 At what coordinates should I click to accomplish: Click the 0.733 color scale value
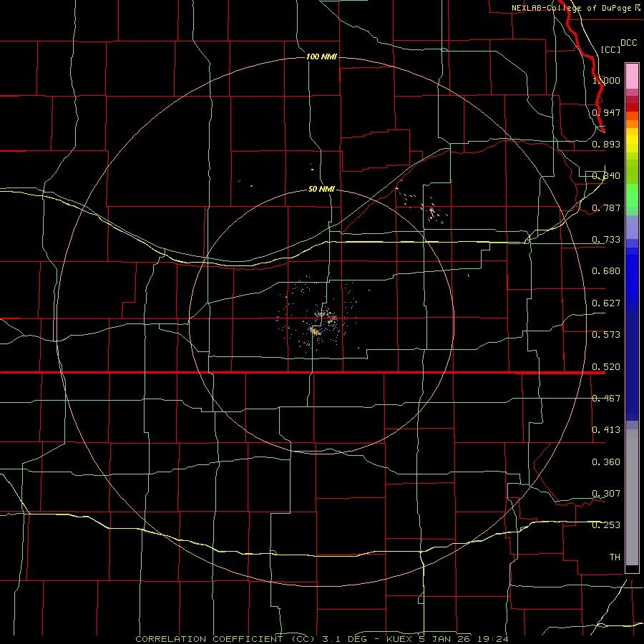(606, 240)
